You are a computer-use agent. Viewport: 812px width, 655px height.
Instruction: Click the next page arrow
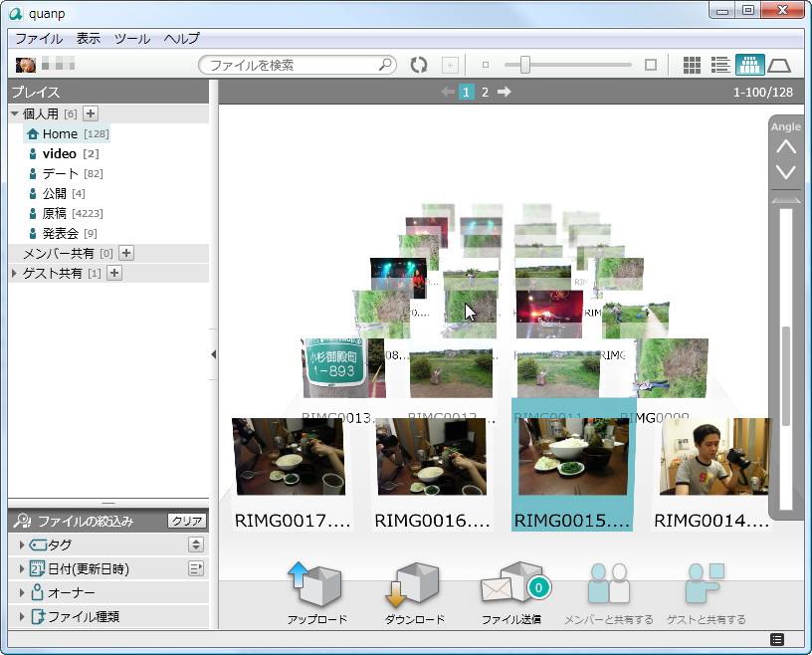point(504,92)
